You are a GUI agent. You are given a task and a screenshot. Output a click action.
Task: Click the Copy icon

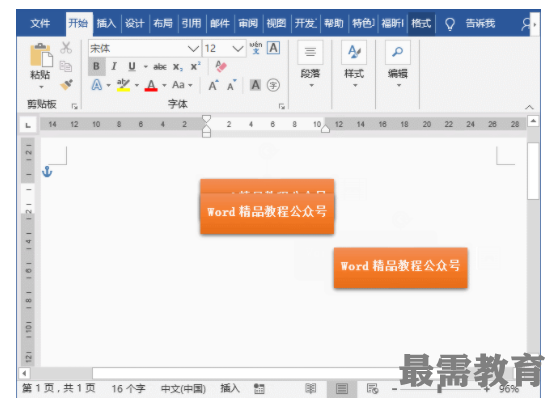coord(66,66)
